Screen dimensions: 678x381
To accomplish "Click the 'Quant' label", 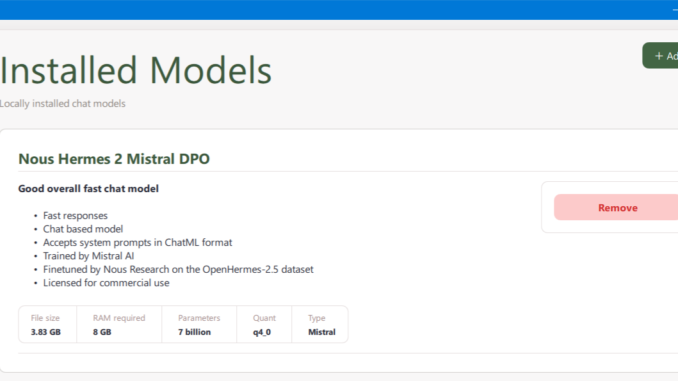I will point(264,318).
